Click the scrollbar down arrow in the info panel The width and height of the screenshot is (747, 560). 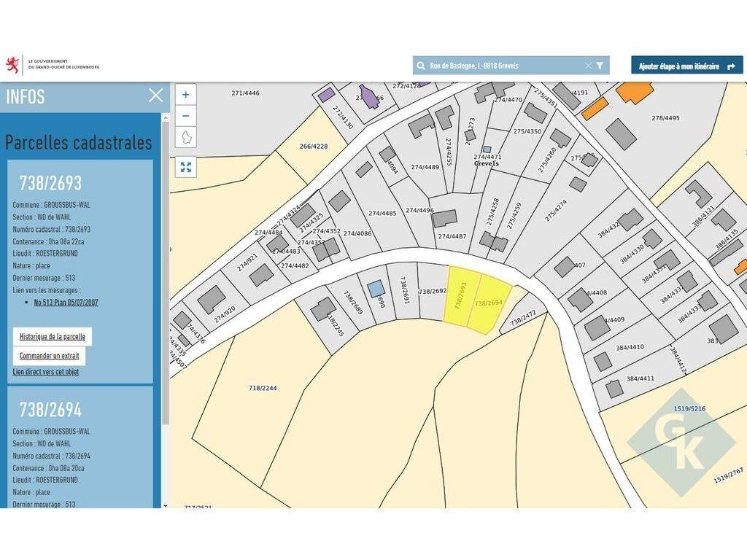(166, 505)
